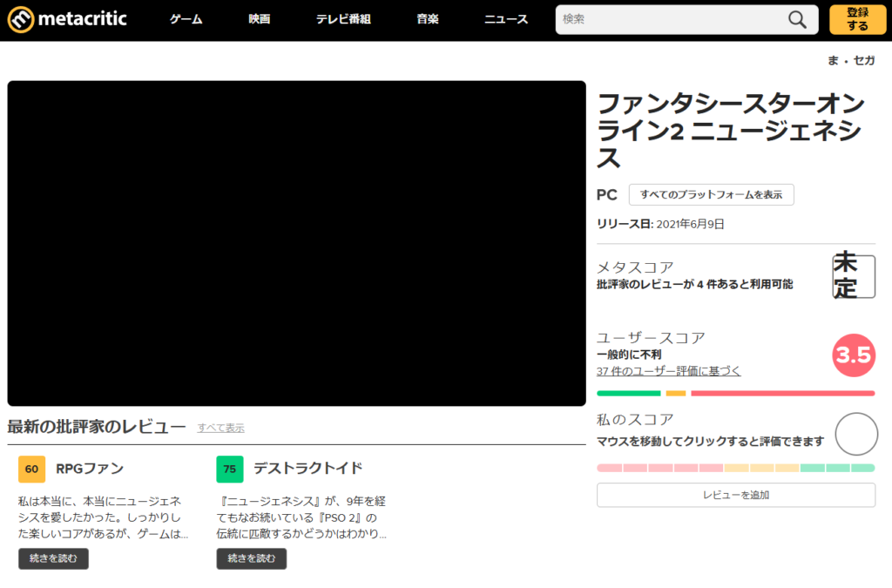Screen dimensions: 892x588
Task: Click 続きを読む under デストラクトイド review
Action: (x=252, y=558)
